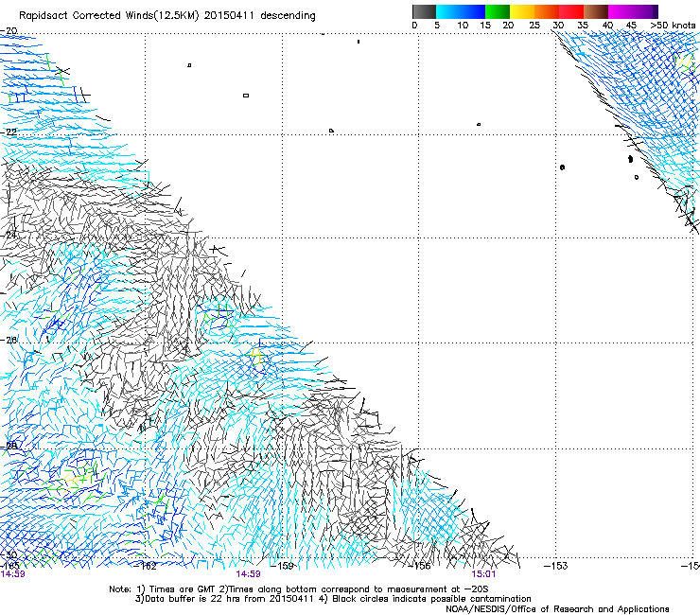Click the '-153' longitude axis label
This screenshot has width=700, height=615.
pos(556,566)
